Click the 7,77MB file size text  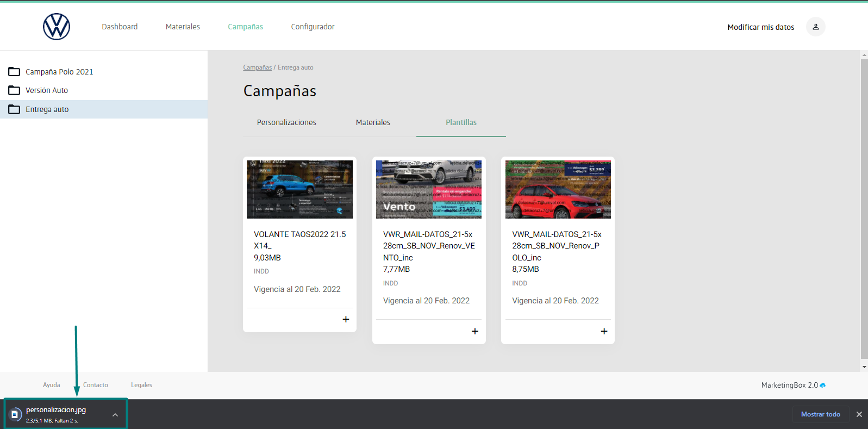tap(397, 269)
